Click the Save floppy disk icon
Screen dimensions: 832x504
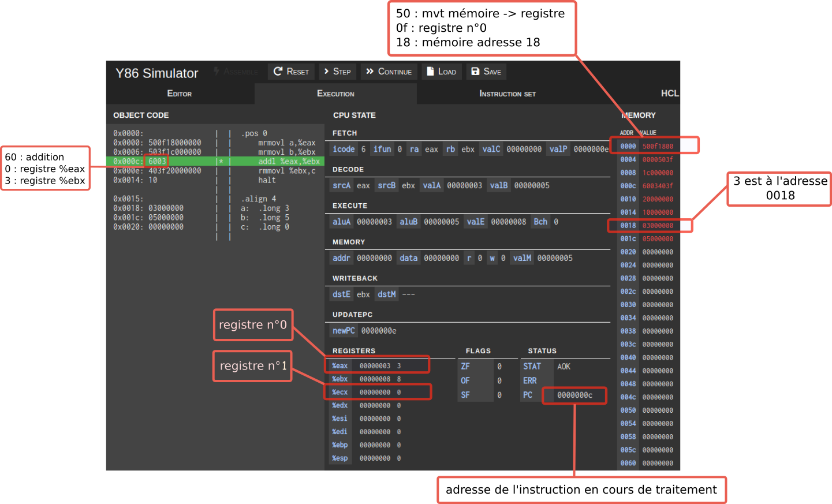point(475,71)
